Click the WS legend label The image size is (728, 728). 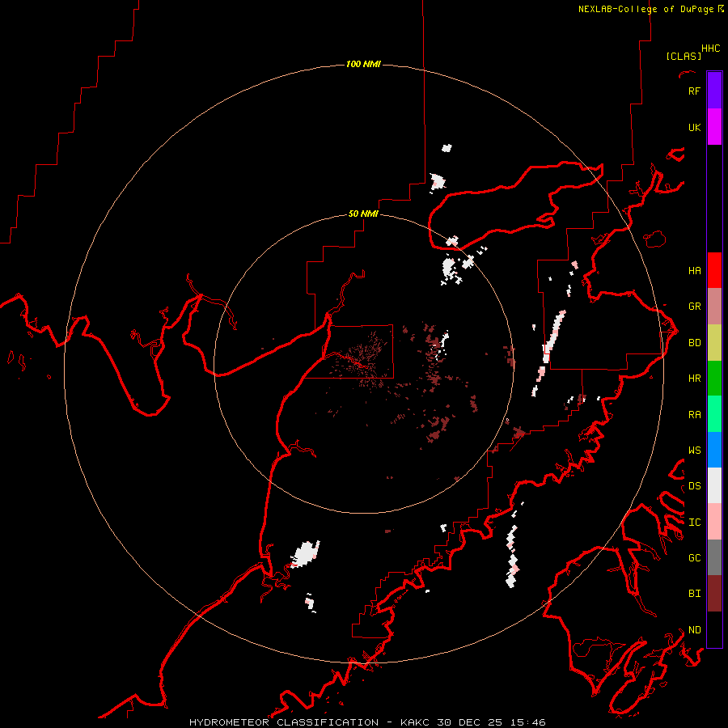(x=694, y=450)
